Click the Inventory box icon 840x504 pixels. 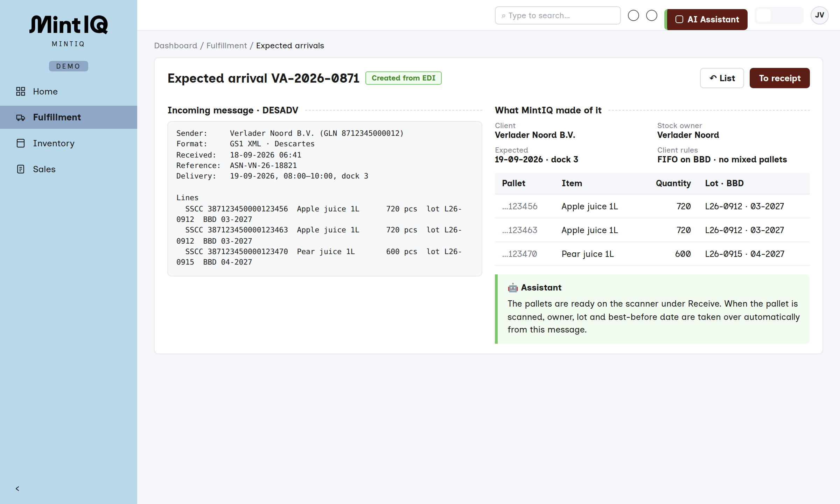[21, 143]
